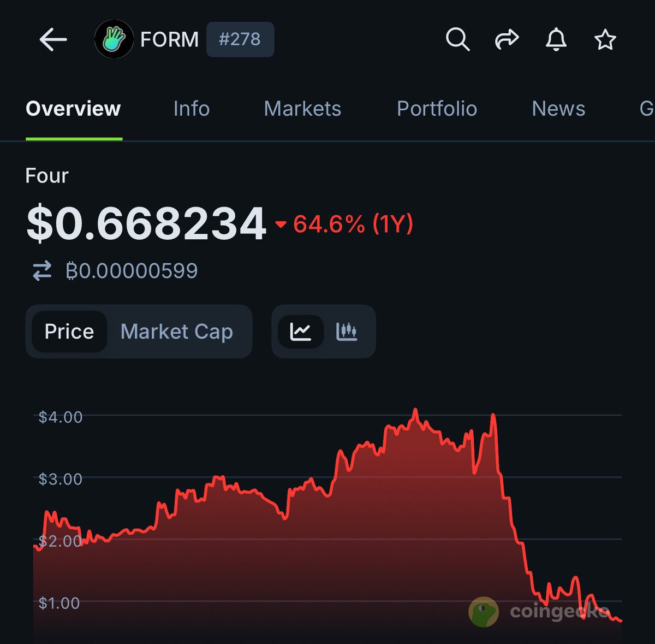Switch chart to Price view

coord(69,332)
